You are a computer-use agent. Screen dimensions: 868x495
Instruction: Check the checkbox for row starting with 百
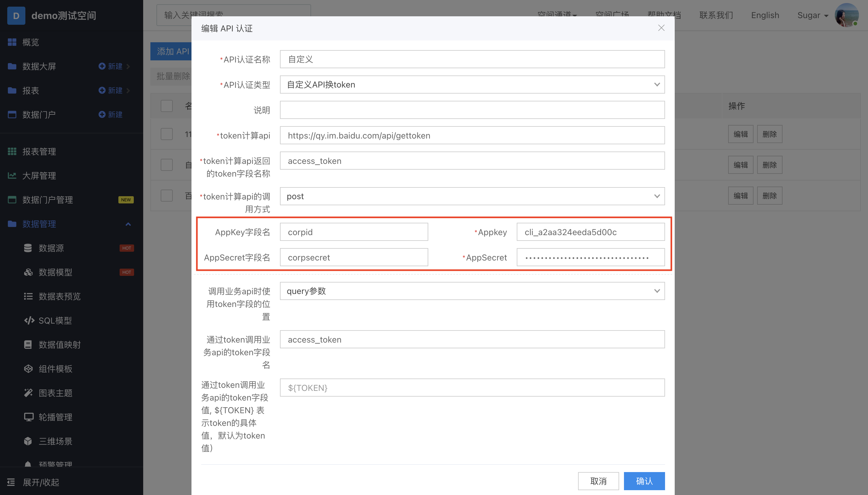[167, 196]
